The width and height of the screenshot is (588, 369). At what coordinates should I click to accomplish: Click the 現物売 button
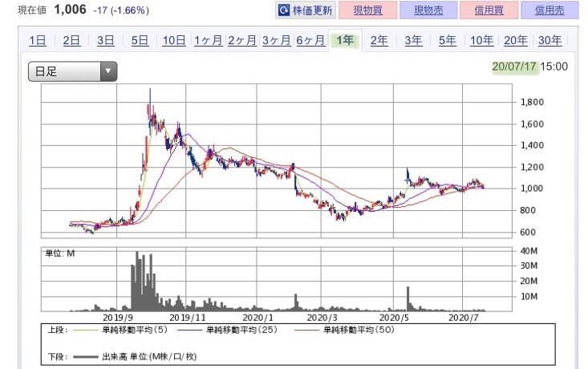tap(428, 10)
